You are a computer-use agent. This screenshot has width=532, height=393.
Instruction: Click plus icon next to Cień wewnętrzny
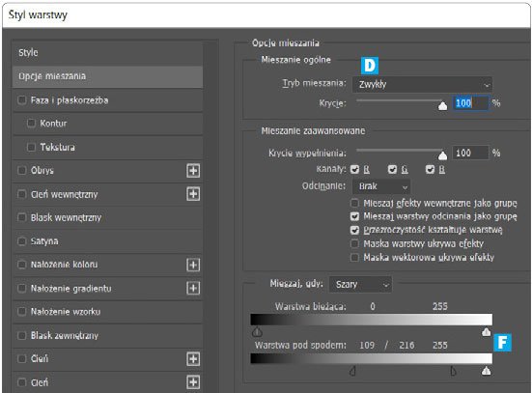coord(193,194)
